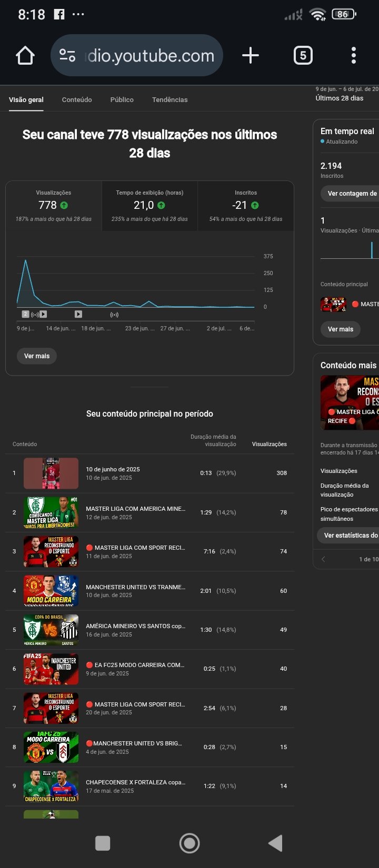379x868 pixels.
Task: Open MASTER LIGA COM SPORT RECI... dated 11 de jun.
Action: [x=135, y=548]
